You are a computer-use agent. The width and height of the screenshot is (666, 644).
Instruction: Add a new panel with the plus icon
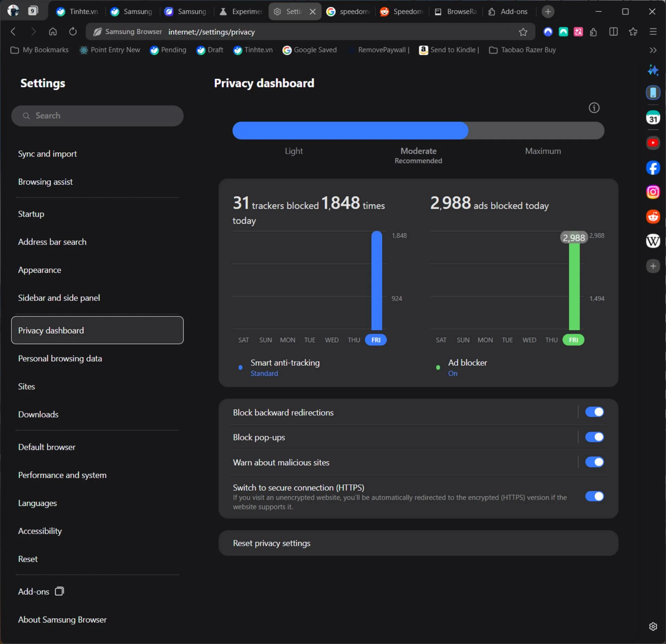(x=654, y=266)
